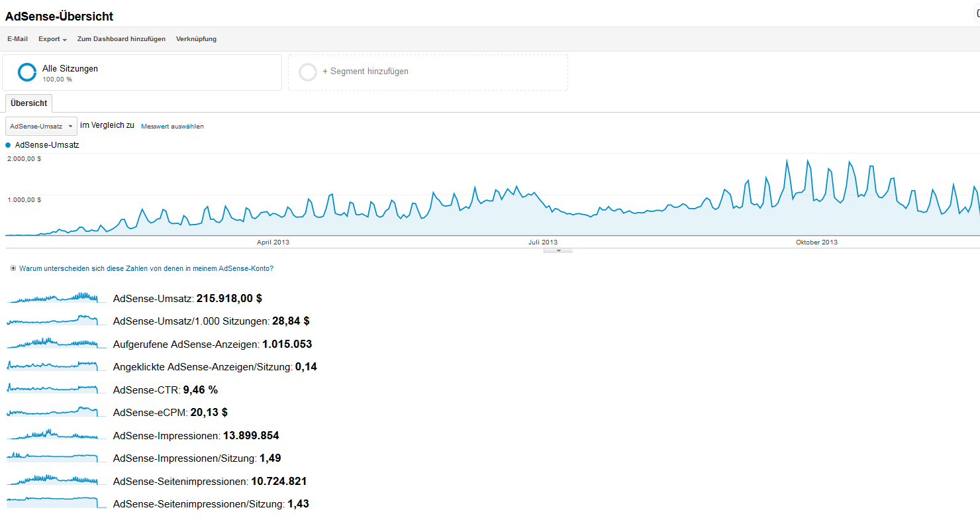Click Zum Dashboard hinzufügen

pyautogui.click(x=121, y=39)
